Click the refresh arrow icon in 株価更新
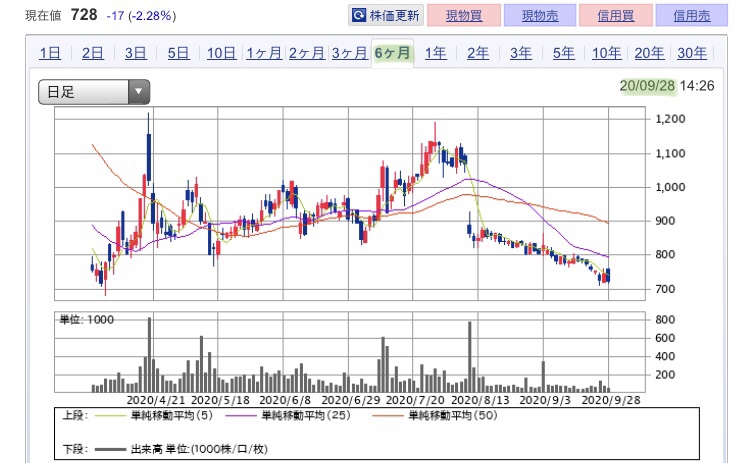This screenshot has width=735, height=463. pyautogui.click(x=359, y=15)
